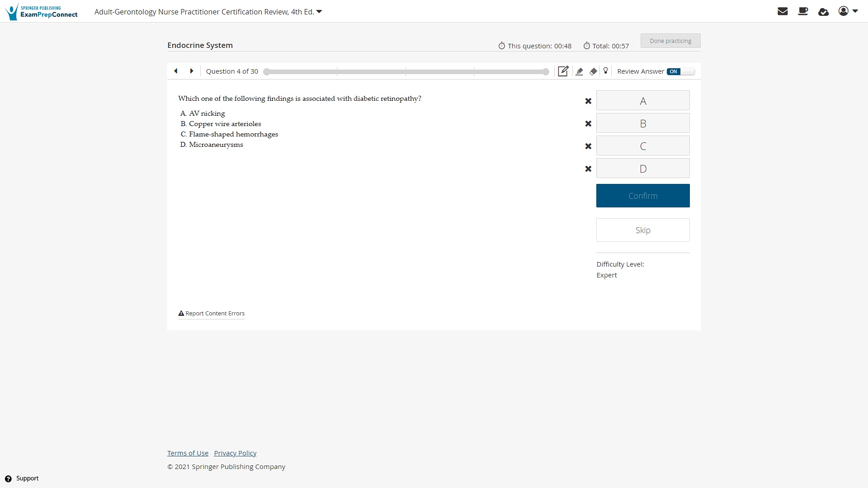The image size is (868, 488).
Task: Strike out answer option A
Action: 588,101
